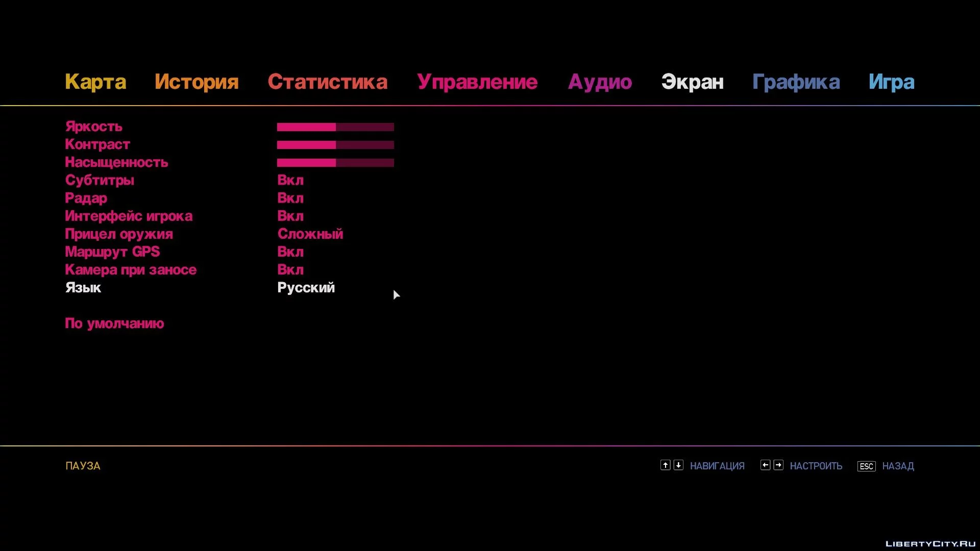Screen dimensions: 980x551
Task: Click the down arrow key icon
Action: (x=678, y=465)
